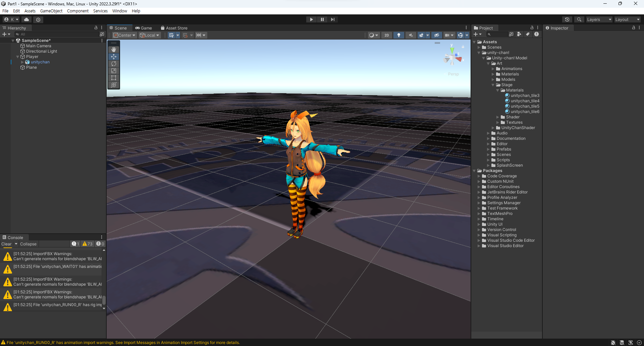Click the Hierarchy search window icon
This screenshot has height=346, width=644.
tap(102, 34)
